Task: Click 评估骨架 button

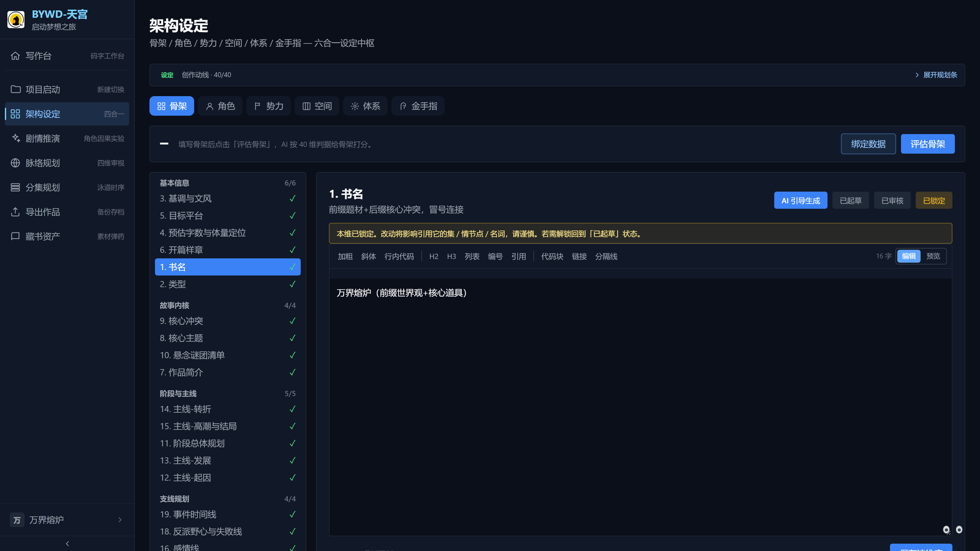Action: tap(928, 144)
